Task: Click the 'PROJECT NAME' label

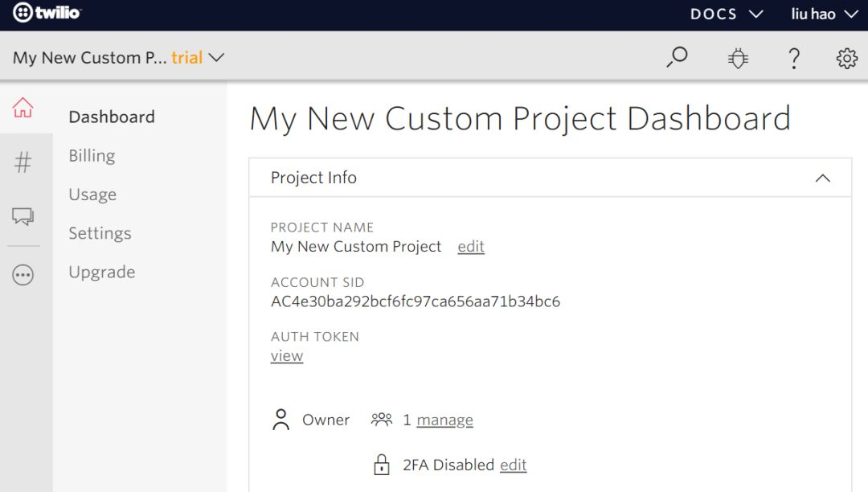Action: (x=322, y=228)
